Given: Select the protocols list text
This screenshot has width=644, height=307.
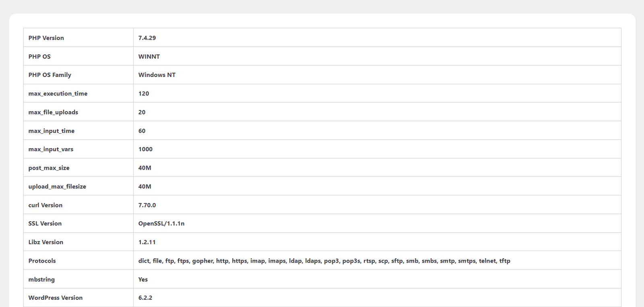Looking at the screenshot, I should 324,261.
